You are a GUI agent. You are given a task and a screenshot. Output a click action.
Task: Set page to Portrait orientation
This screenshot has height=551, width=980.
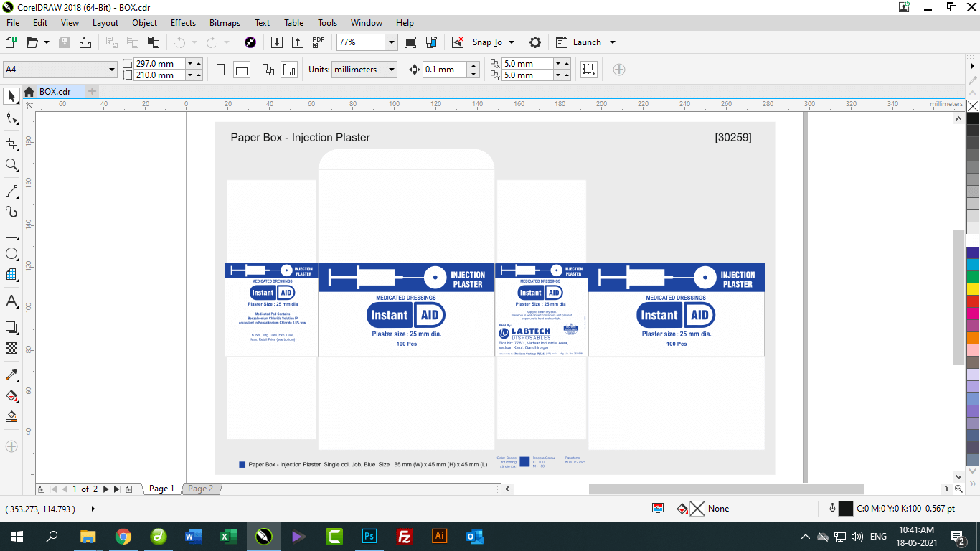click(x=221, y=70)
